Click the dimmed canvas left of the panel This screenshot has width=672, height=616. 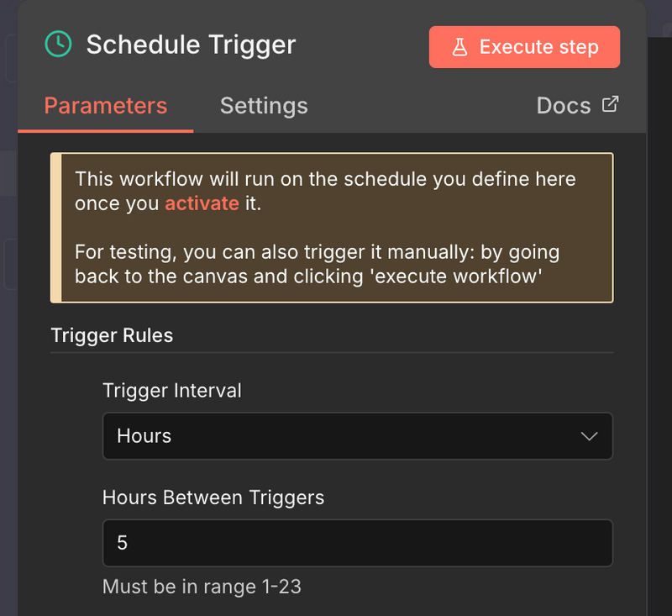pyautogui.click(x=8, y=336)
